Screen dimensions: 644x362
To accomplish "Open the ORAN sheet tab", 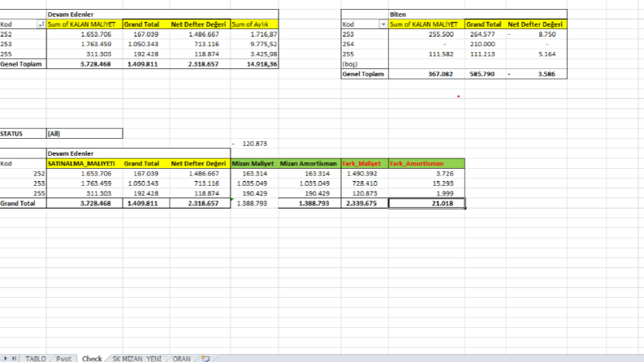I will (x=181, y=358).
